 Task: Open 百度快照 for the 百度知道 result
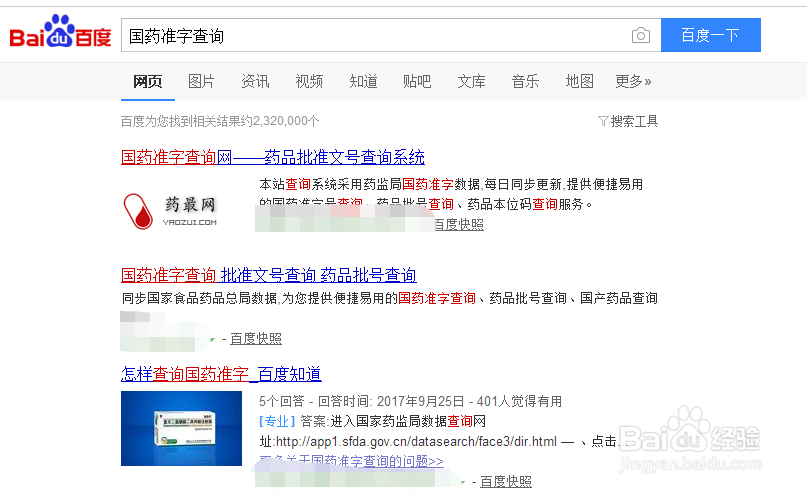[x=506, y=482]
